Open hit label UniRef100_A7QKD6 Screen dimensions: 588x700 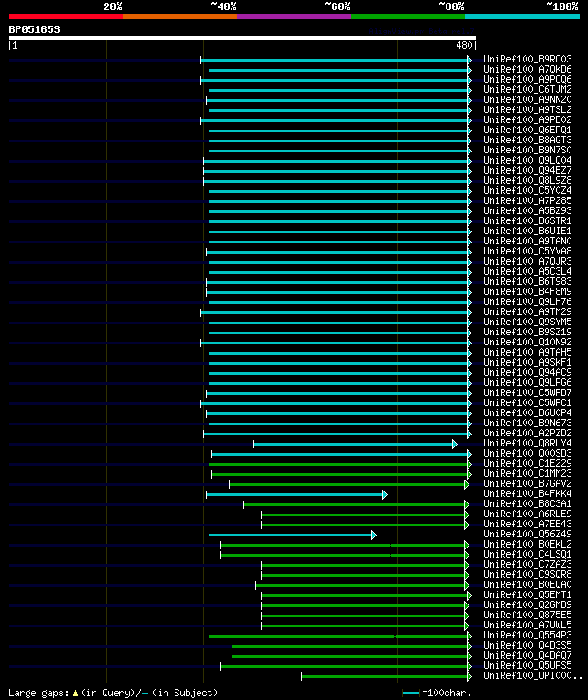[527, 69]
